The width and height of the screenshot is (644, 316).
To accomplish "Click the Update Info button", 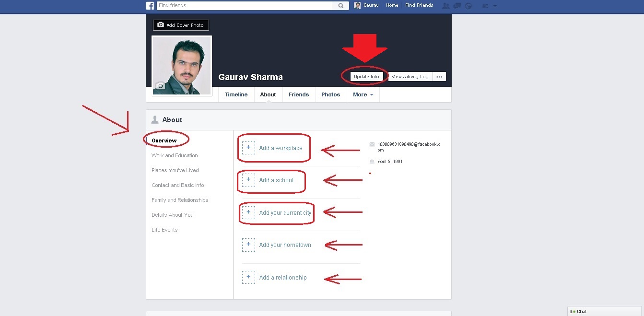I will (366, 77).
